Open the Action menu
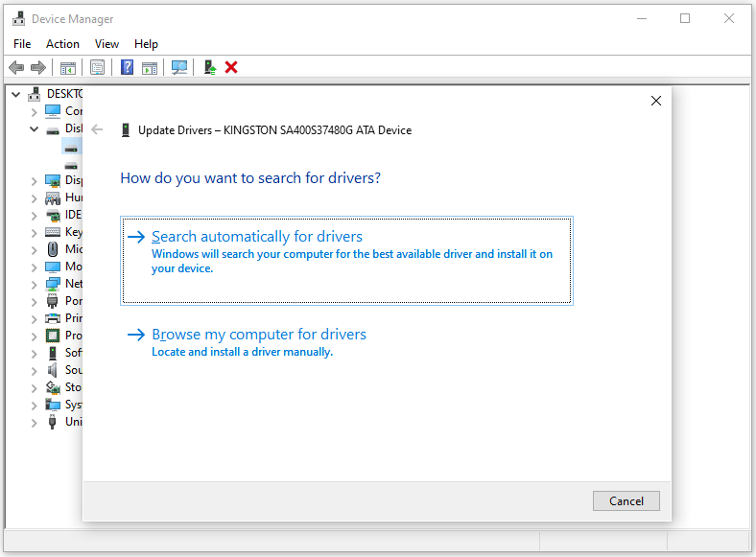The image size is (756, 557). (62, 44)
